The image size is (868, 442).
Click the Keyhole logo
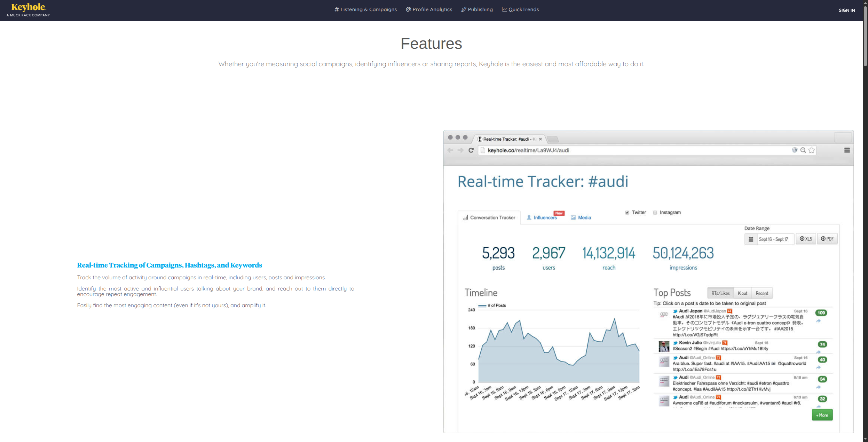point(28,10)
